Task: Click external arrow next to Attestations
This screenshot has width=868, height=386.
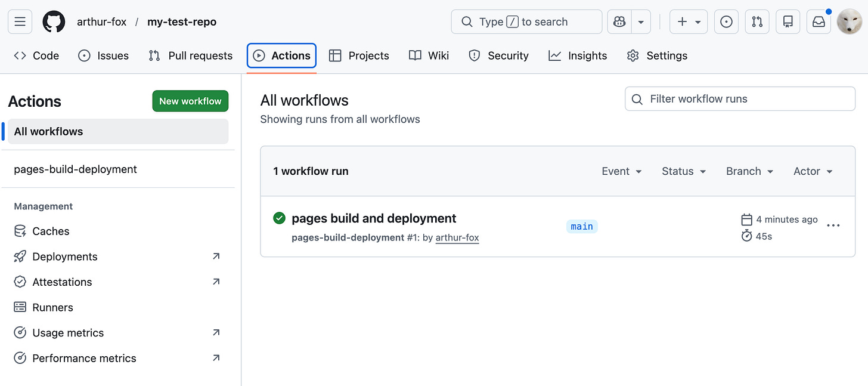Action: (216, 281)
